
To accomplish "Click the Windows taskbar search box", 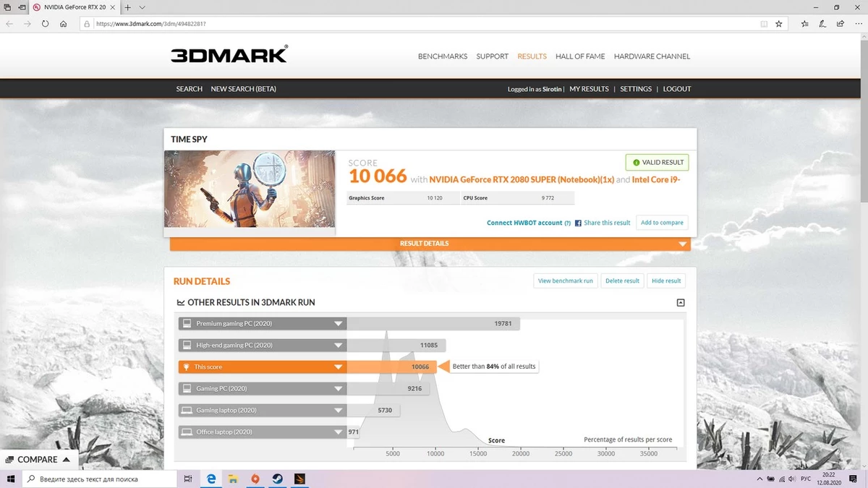I will [x=100, y=479].
